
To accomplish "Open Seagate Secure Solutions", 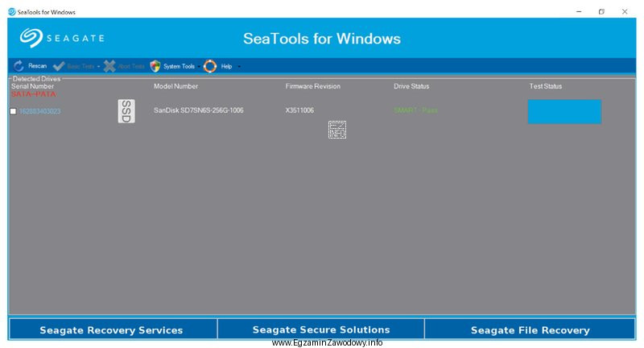I will [320, 329].
